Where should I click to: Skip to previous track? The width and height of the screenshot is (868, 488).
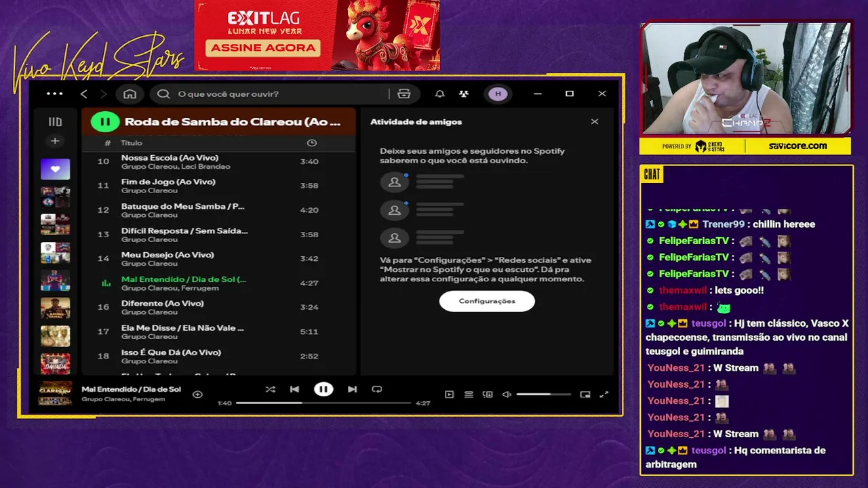click(x=294, y=389)
